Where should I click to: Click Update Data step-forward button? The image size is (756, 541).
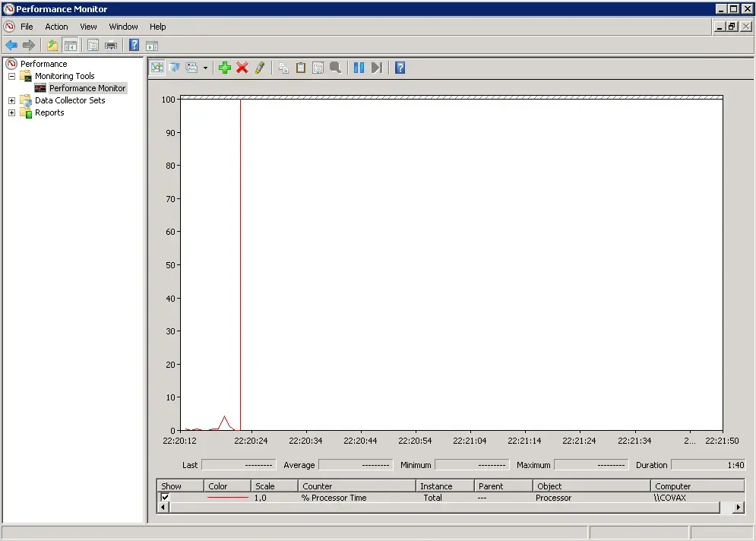point(377,68)
